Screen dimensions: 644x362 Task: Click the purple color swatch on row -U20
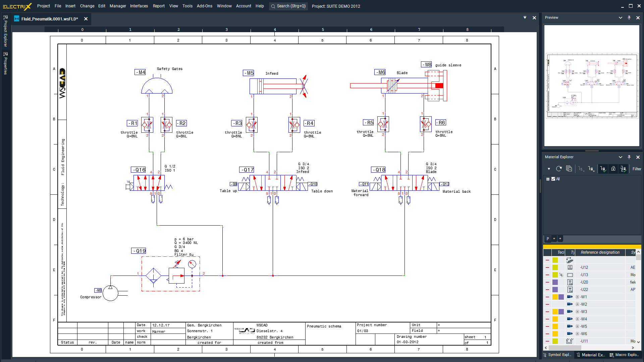tap(555, 282)
